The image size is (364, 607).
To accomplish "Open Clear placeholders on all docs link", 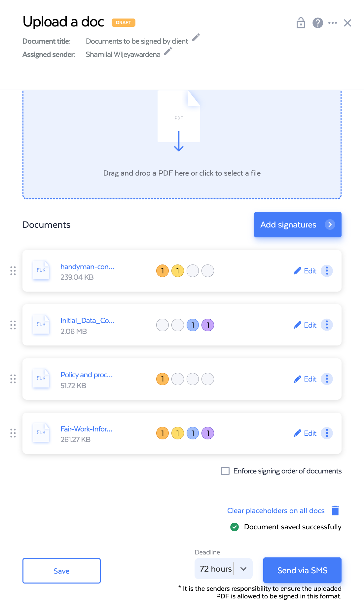I will pyautogui.click(x=275, y=510).
